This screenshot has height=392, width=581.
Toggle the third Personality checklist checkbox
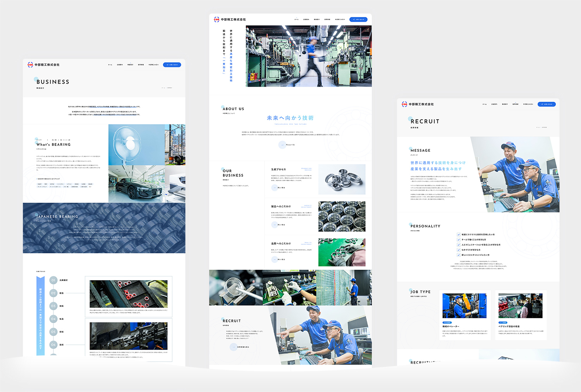pyautogui.click(x=459, y=245)
